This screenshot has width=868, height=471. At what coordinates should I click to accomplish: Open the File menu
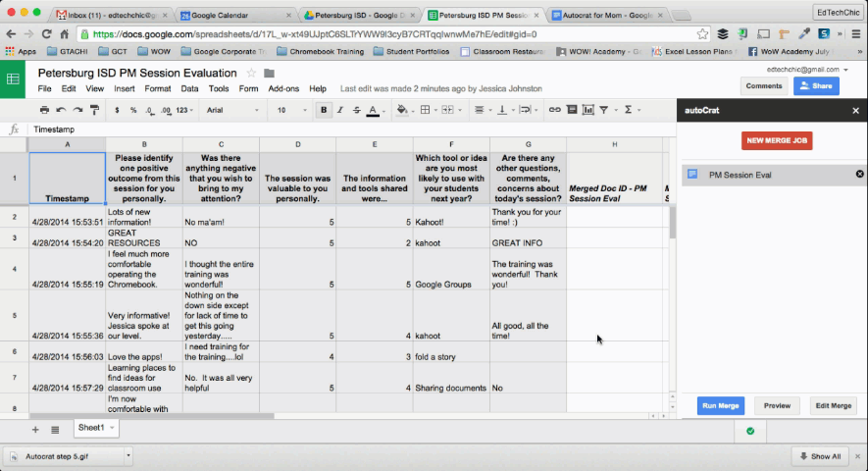44,88
